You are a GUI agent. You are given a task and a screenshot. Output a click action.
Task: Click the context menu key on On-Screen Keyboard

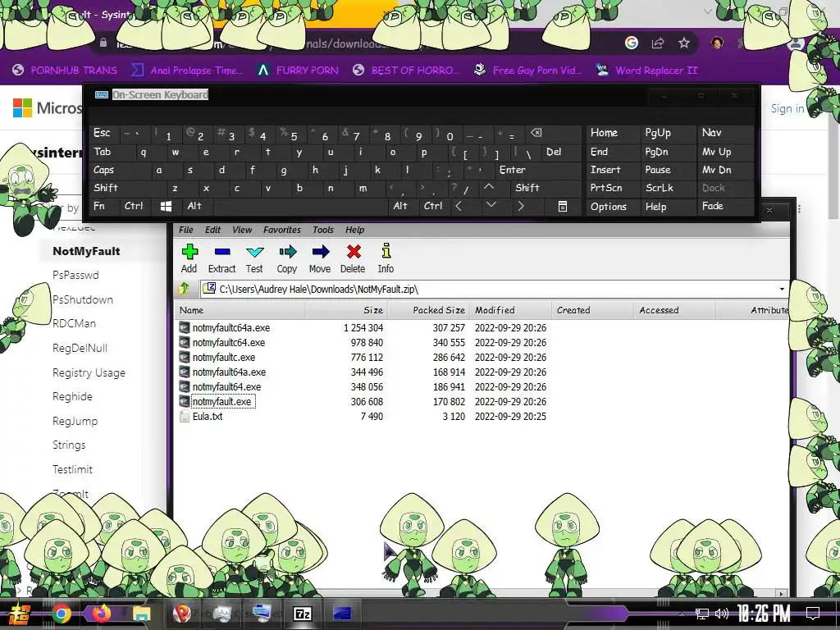(563, 206)
